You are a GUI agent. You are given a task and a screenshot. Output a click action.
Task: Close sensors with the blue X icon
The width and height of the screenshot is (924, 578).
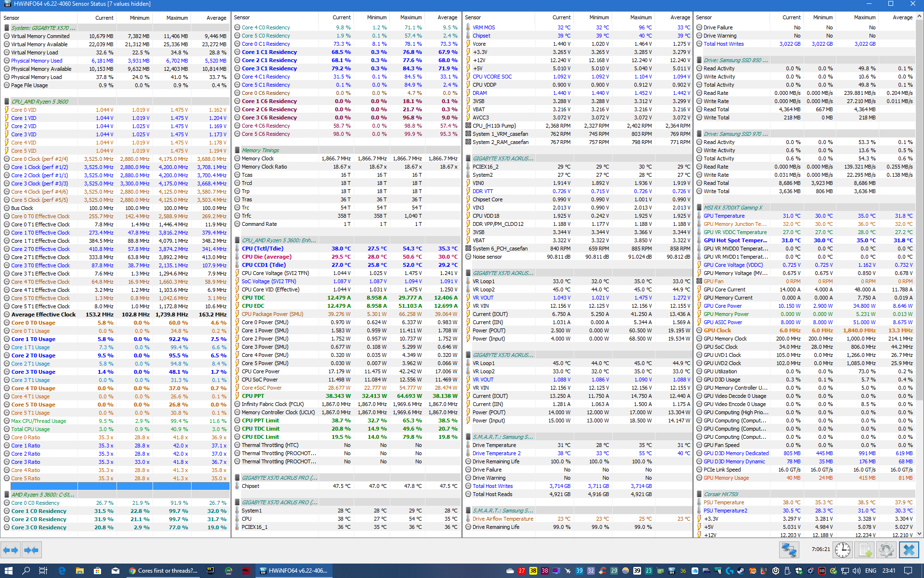pos(909,550)
